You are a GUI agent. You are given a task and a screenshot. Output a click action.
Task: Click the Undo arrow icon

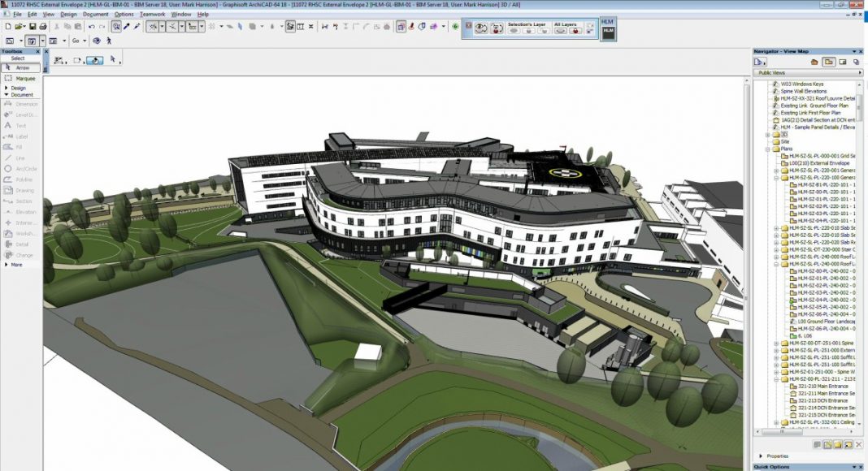pos(92,27)
